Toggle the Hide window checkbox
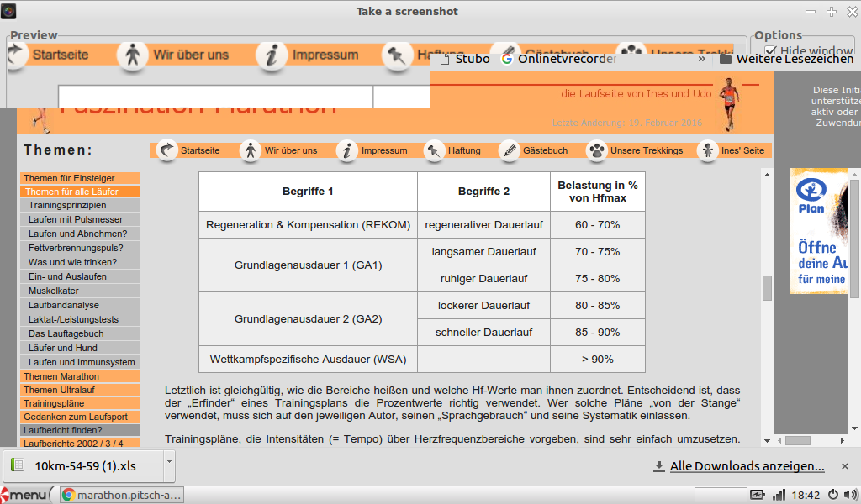 coord(770,51)
